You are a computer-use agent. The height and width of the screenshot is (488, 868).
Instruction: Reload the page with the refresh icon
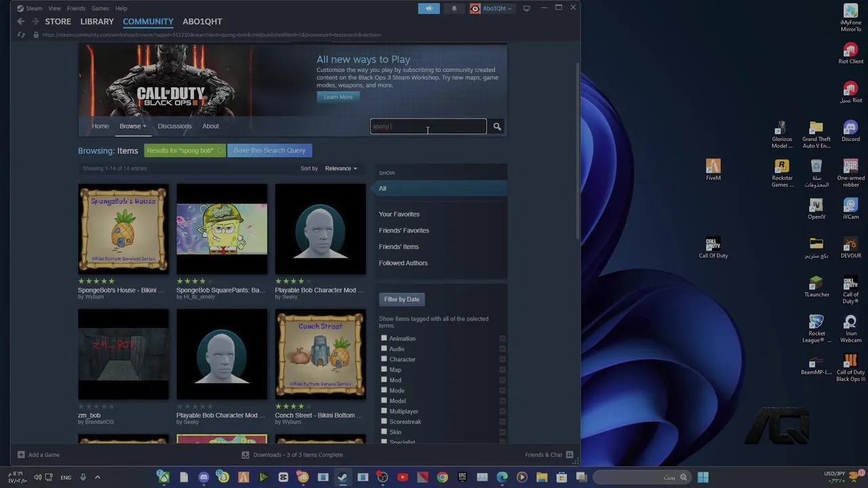click(x=21, y=35)
